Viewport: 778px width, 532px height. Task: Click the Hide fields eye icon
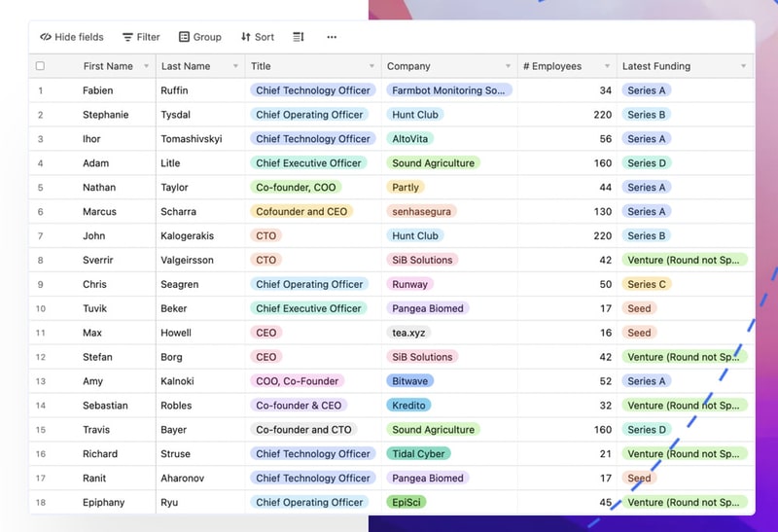point(46,37)
